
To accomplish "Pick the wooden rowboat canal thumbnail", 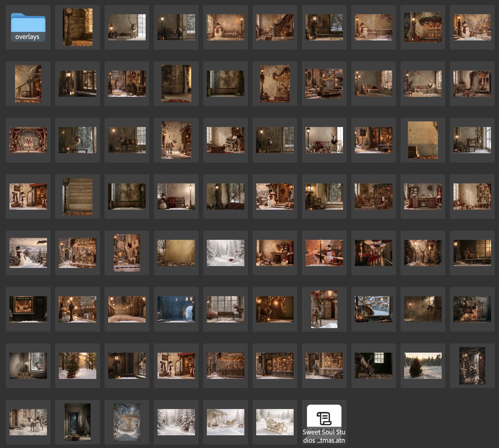I will pyautogui.click(x=324, y=84).
